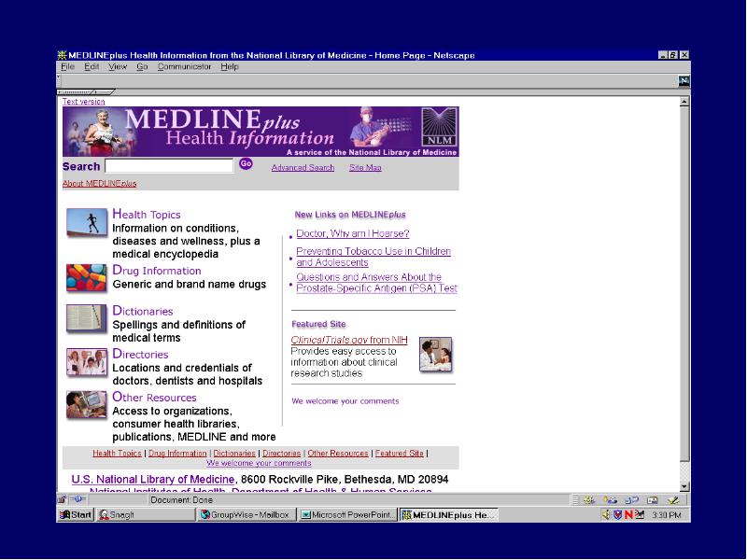Screen dimensions: 747x560
Task: Click the featured site doctor-patient thumbnail
Action: click(435, 355)
